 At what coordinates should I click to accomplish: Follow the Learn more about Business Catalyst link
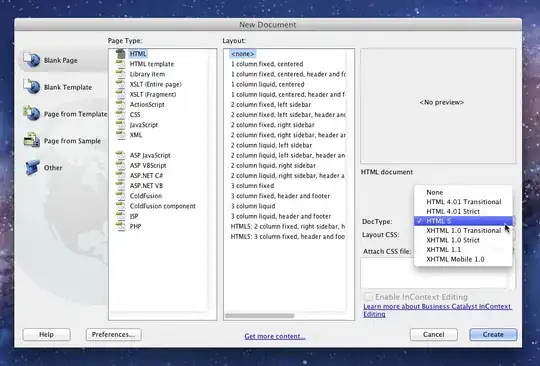tap(437, 310)
